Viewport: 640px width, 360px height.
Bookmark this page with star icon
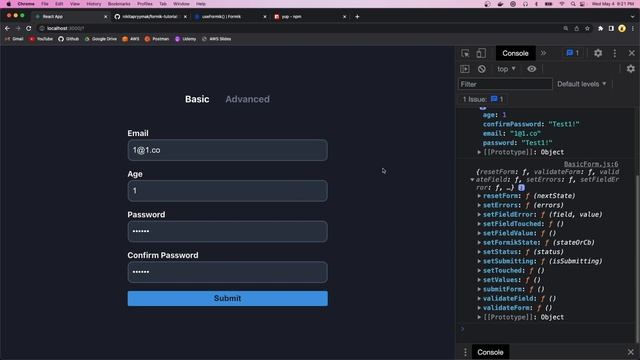(x=587, y=28)
